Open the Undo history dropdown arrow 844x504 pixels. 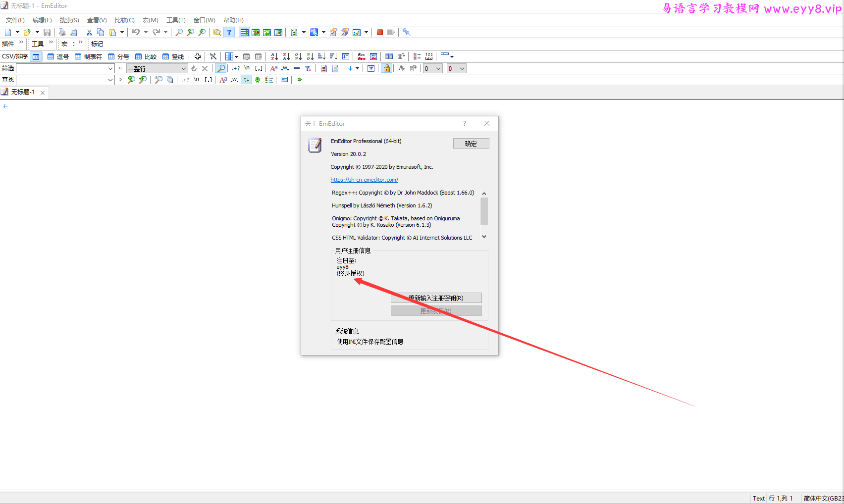(146, 32)
